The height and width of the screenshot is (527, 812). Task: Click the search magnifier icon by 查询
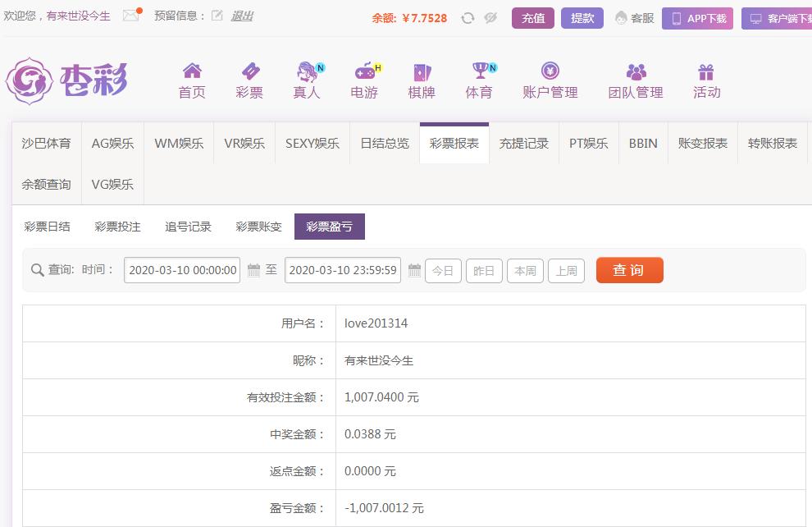coord(37,270)
